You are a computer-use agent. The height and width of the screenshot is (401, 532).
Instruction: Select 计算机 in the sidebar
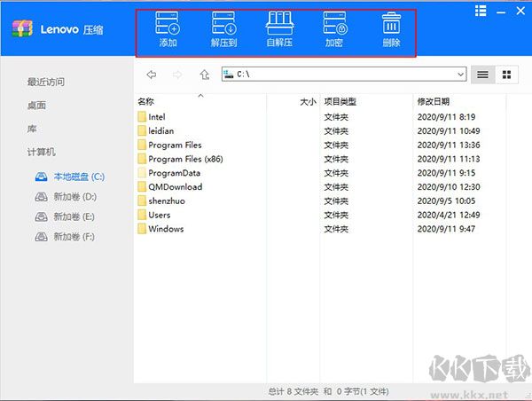coord(41,152)
